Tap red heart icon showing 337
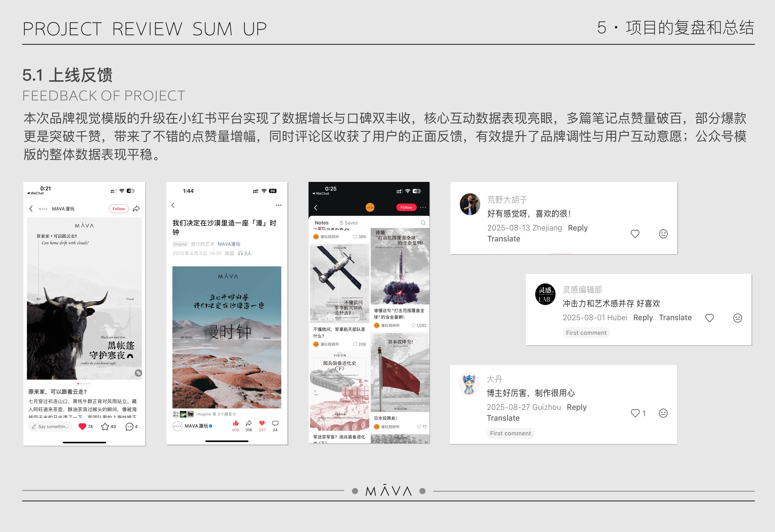Image resolution: width=775 pixels, height=532 pixels. click(x=262, y=423)
